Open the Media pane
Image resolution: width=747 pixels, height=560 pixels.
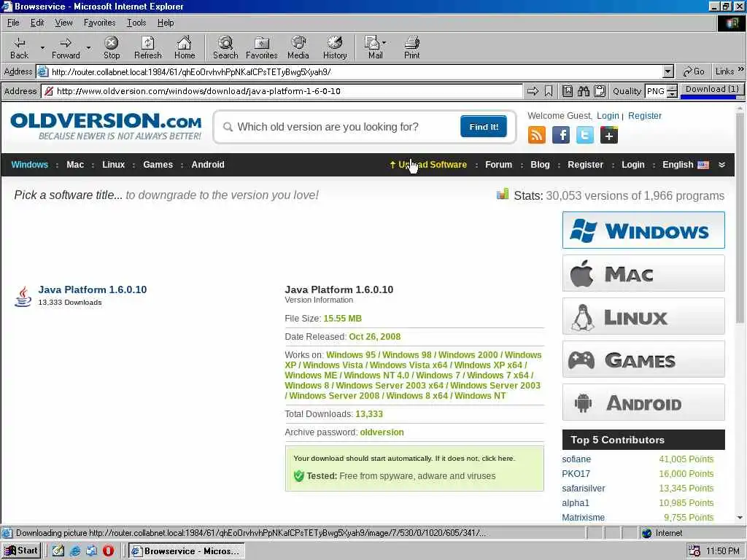(298, 47)
